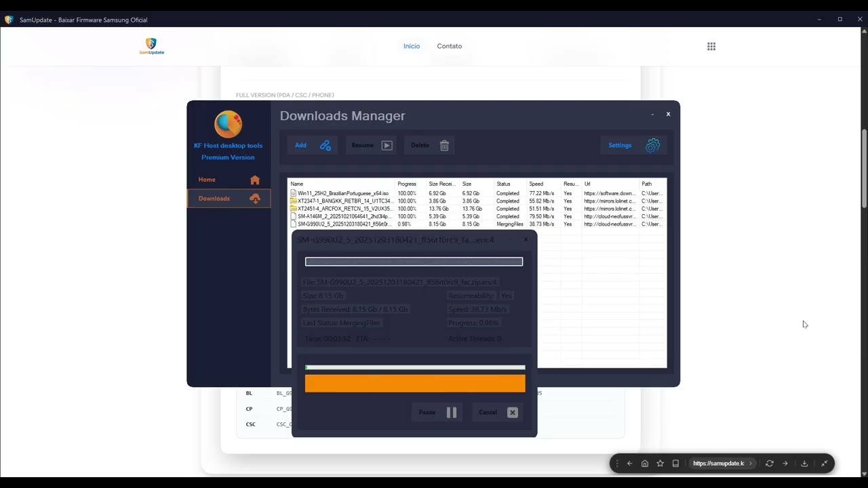Click the Delete button label
Image resolution: width=868 pixels, height=488 pixels.
[420, 145]
